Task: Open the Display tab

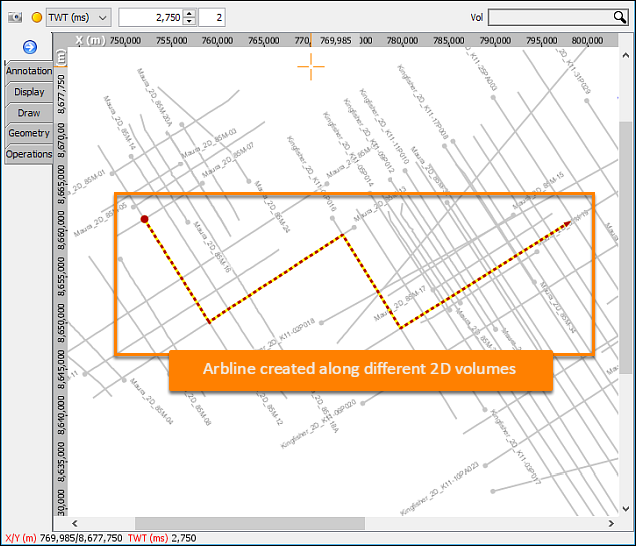Action: [x=29, y=92]
